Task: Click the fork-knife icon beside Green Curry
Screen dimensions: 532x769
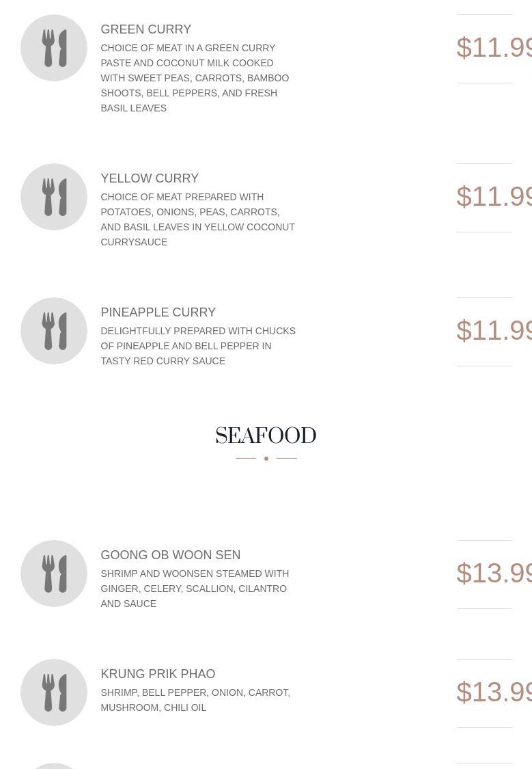Action: tap(54, 48)
